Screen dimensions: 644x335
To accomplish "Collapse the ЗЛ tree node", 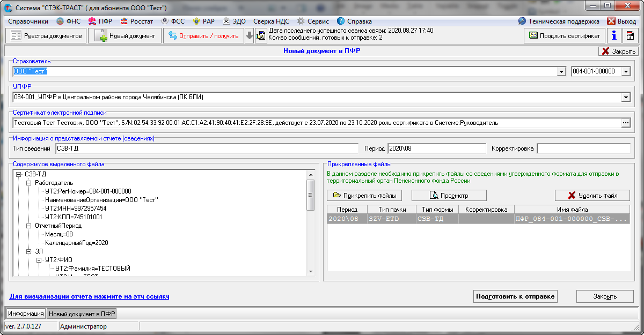I will (29, 251).
